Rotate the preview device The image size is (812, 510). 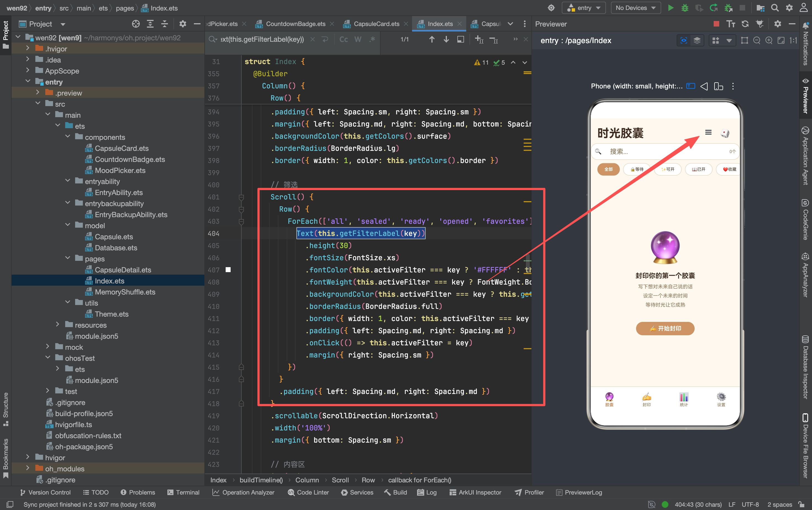[718, 86]
